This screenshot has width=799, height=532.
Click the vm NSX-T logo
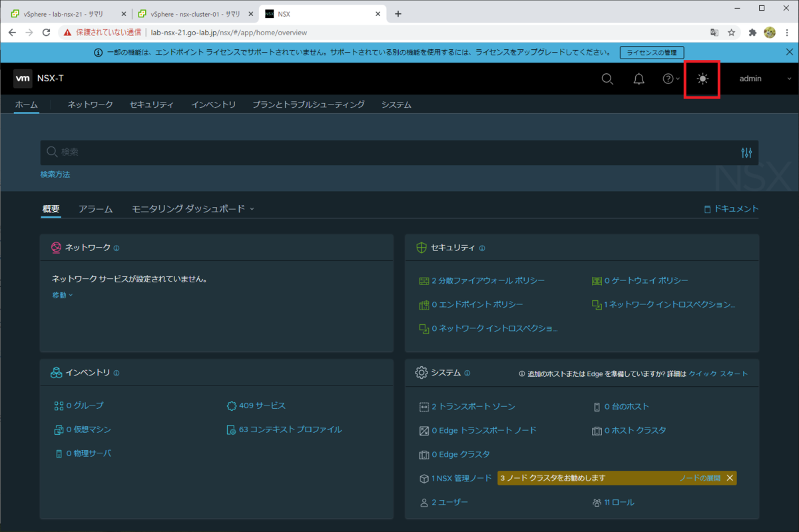(39, 79)
